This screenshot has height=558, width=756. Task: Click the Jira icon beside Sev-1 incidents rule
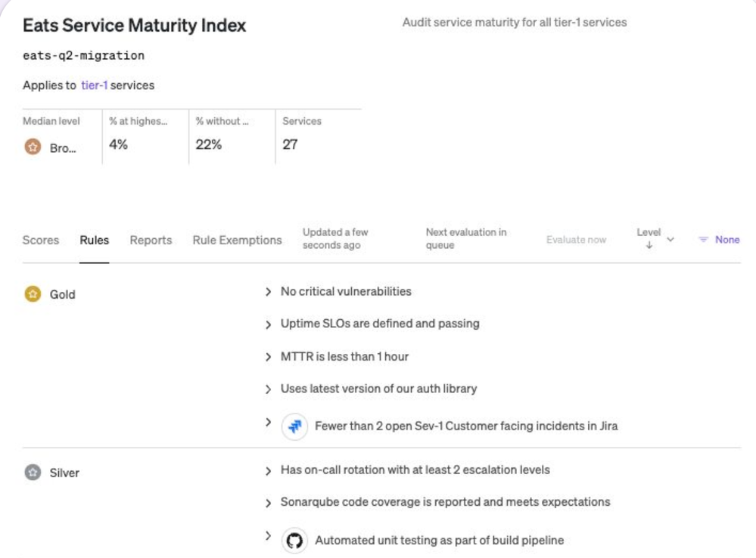click(294, 426)
